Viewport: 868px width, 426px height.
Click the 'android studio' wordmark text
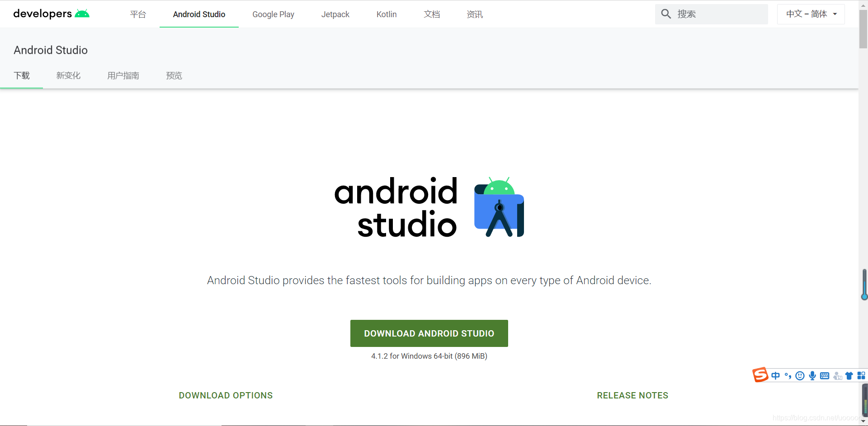click(x=396, y=207)
